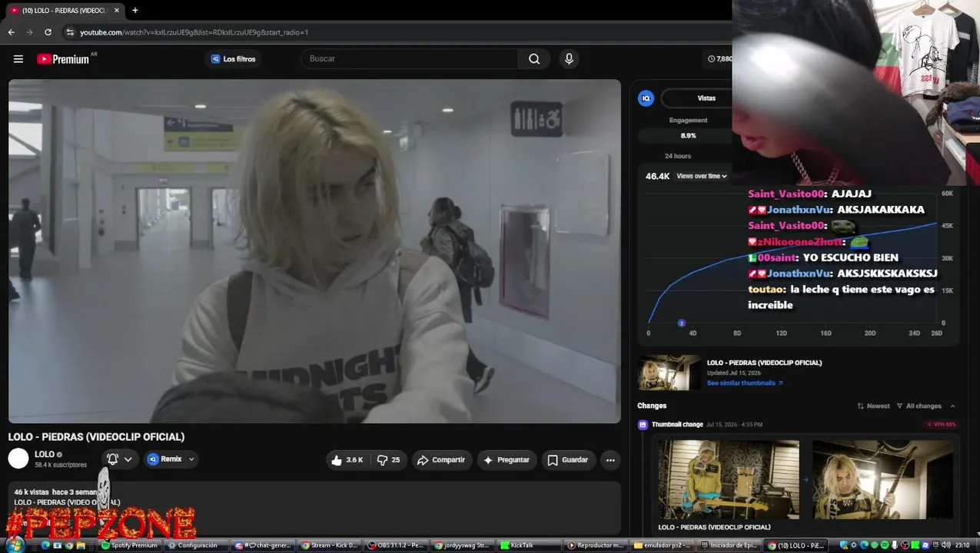980x553 pixels.
Task: Open Reproductor multimedia taskbar item
Action: pyautogui.click(x=596, y=545)
